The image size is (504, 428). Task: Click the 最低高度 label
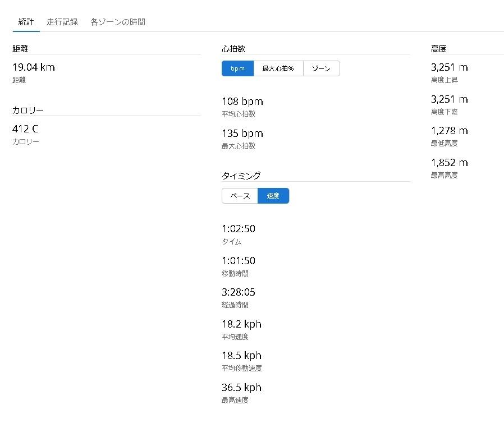point(444,143)
